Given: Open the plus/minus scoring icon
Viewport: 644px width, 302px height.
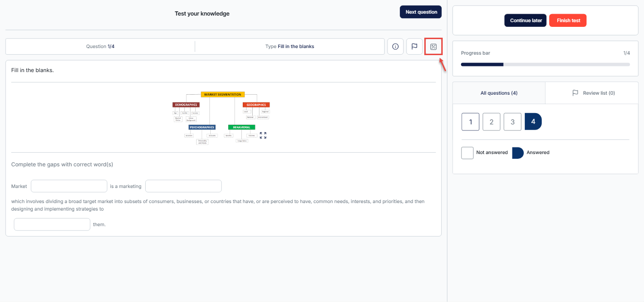Looking at the screenshot, I should tap(434, 47).
